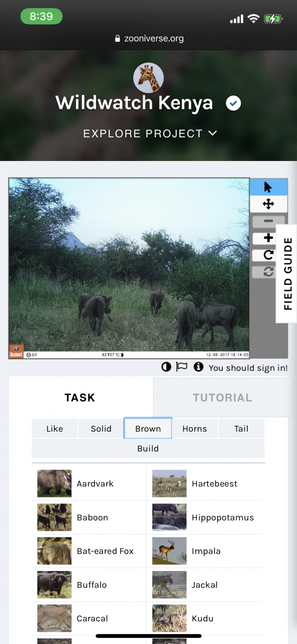The height and width of the screenshot is (644, 297).
Task: Open the Field Guide panel
Action: (x=287, y=274)
